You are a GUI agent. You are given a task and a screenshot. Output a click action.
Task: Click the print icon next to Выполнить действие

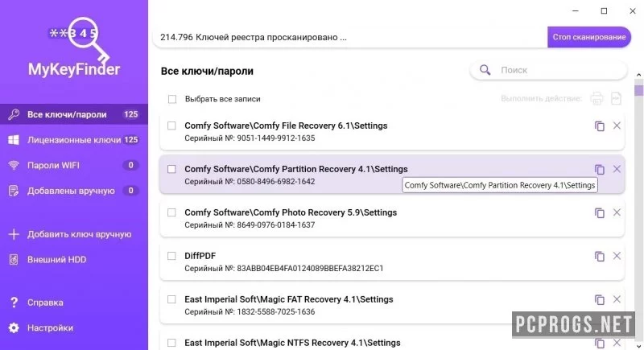point(597,98)
